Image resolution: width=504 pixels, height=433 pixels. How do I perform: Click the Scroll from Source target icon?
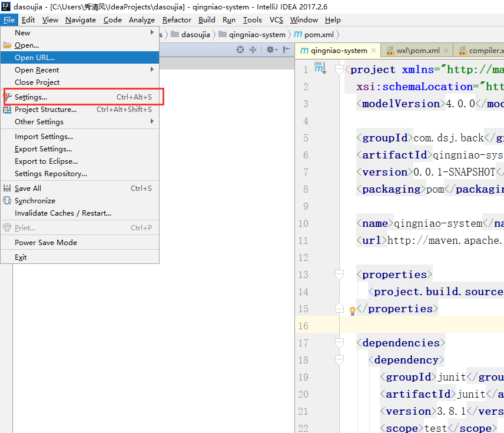pyautogui.click(x=240, y=49)
